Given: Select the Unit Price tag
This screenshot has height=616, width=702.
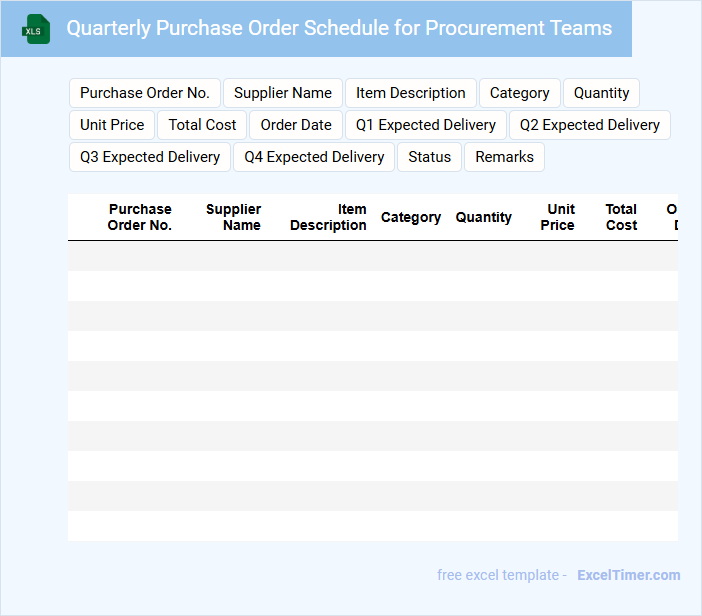Looking at the screenshot, I should point(112,125).
